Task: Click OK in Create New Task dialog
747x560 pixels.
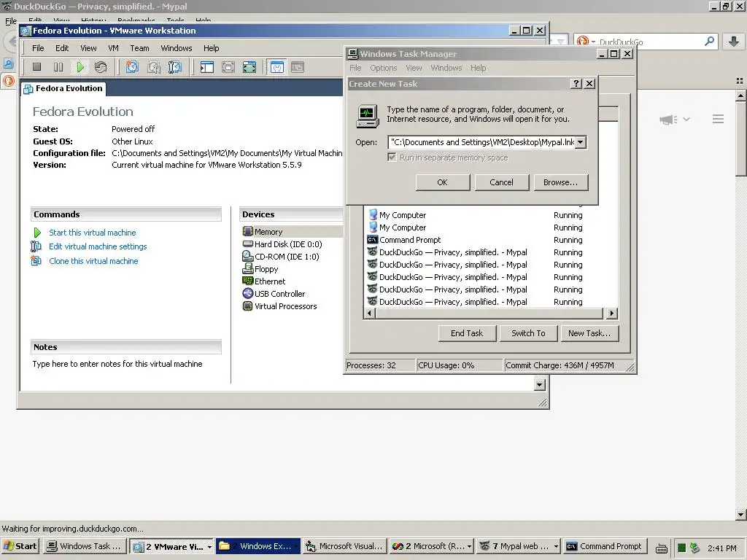Action: (443, 182)
